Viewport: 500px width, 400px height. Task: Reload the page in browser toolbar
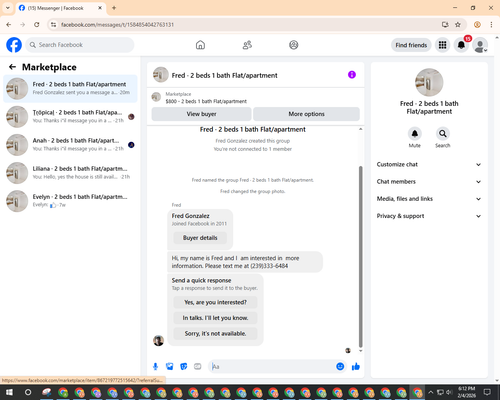click(37, 25)
